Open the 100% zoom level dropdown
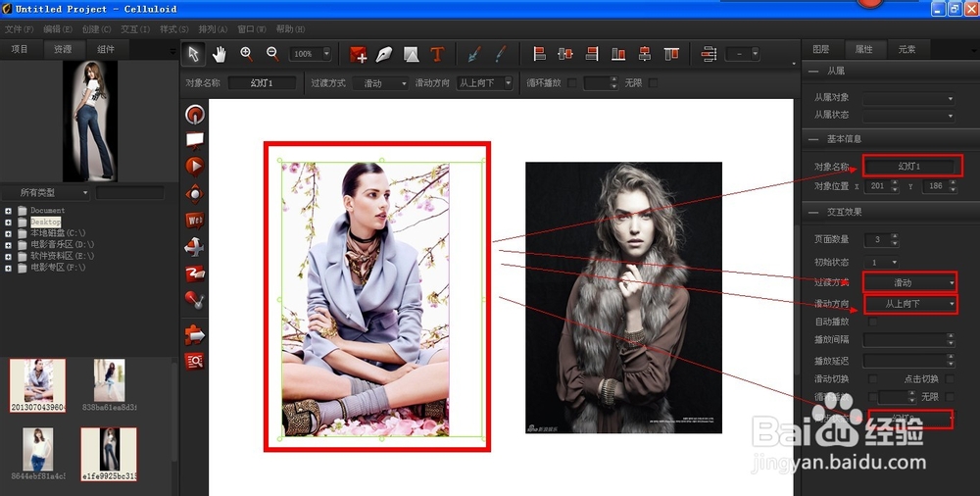Image resolution: width=980 pixels, height=496 pixels. pos(325,54)
